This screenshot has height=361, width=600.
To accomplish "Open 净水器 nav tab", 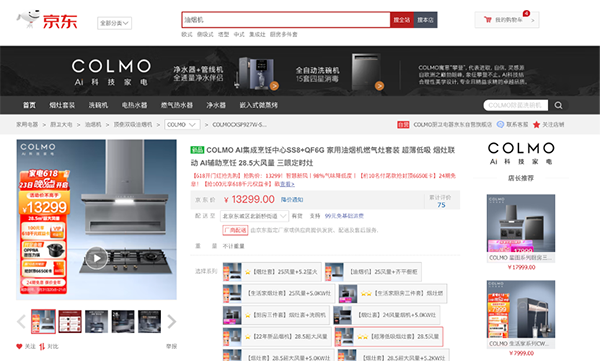I will tap(216, 105).
